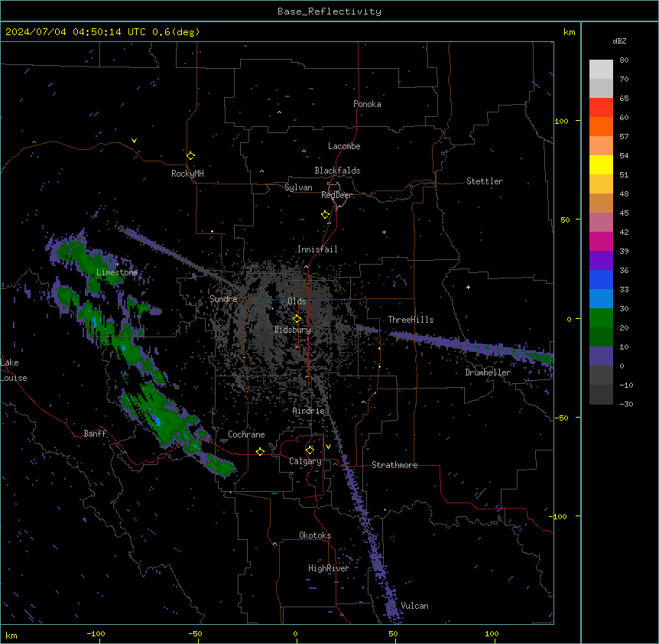Click the purple 10 dBZ legend swatch
This screenshot has width=659, height=644.
[601, 356]
